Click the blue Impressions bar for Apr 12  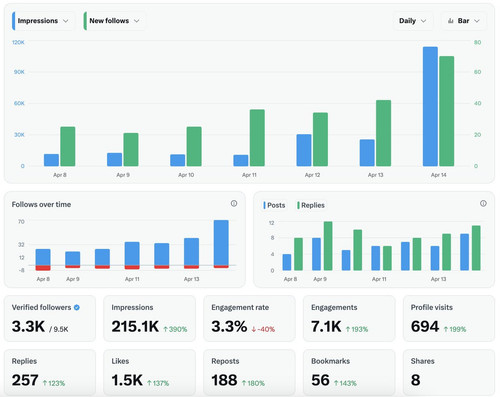[304, 150]
